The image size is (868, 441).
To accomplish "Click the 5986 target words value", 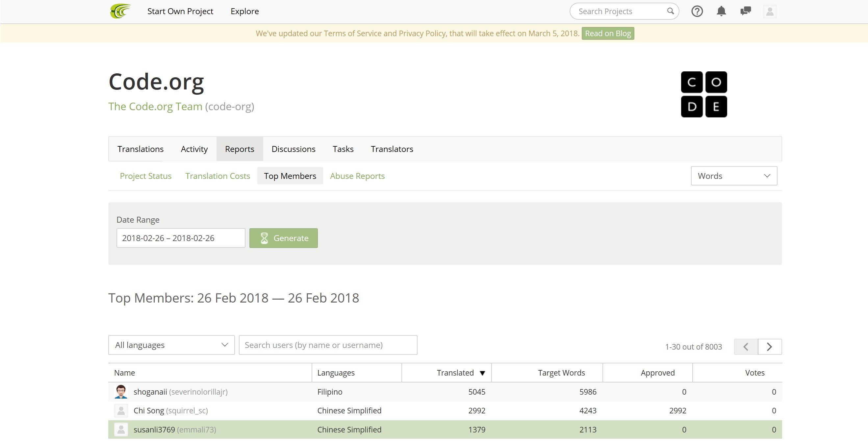I will (x=588, y=392).
